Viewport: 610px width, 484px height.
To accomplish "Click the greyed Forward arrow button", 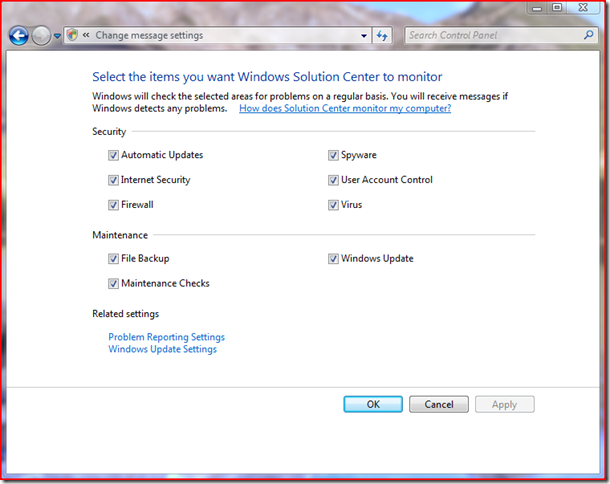I will [x=41, y=36].
